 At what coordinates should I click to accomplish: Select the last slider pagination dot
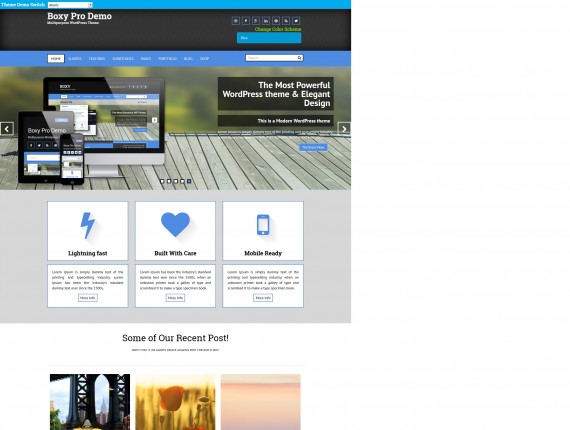(189, 181)
